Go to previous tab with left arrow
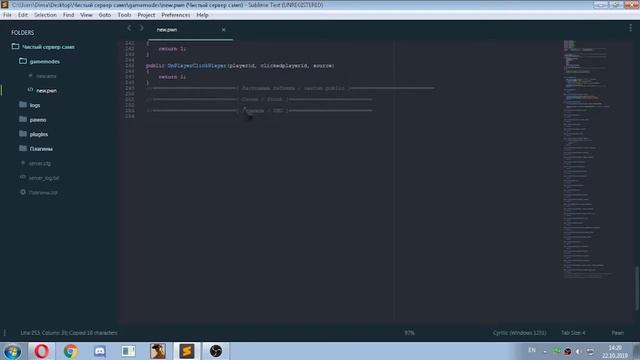Viewport: 640px width, 360px height. click(129, 28)
